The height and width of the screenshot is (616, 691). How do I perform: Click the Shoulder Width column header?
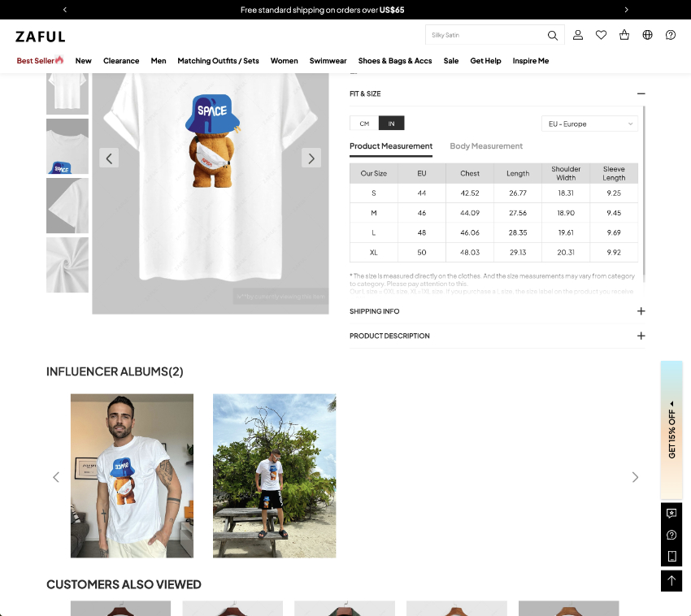pyautogui.click(x=566, y=173)
